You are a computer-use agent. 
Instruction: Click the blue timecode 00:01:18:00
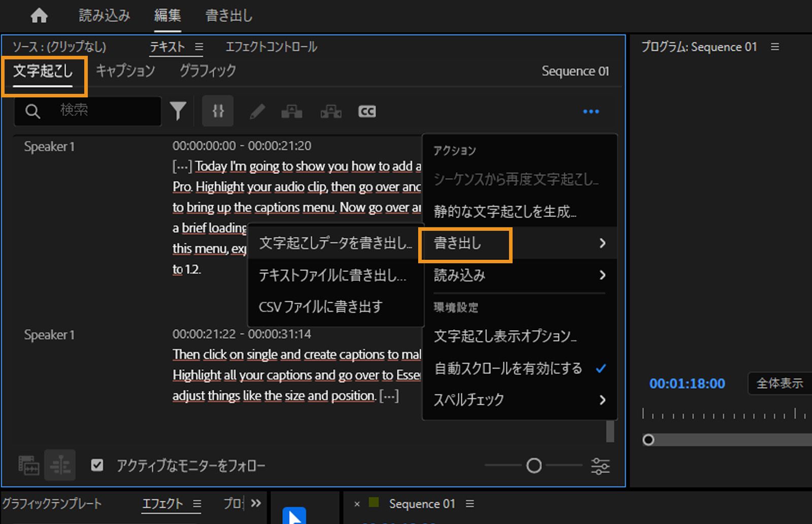(x=687, y=383)
